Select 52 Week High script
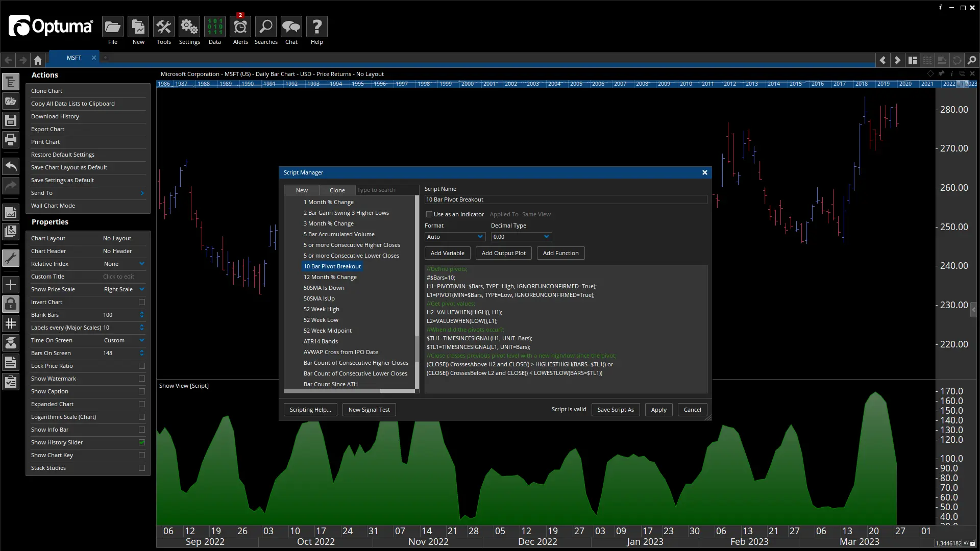This screenshot has width=980, height=551. (x=321, y=309)
